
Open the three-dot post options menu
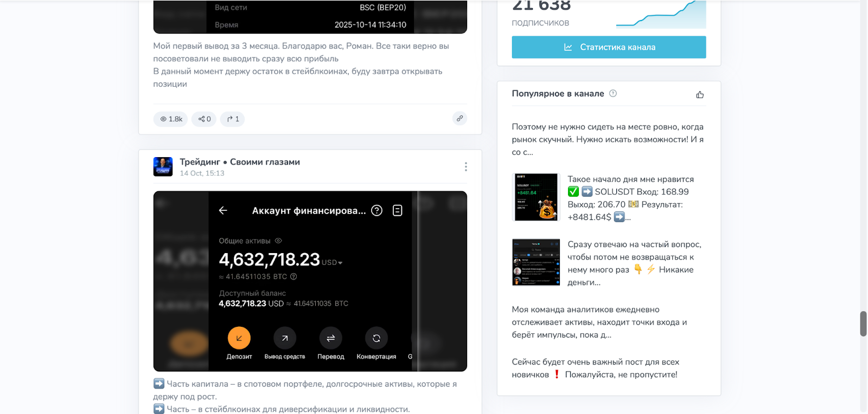(465, 167)
